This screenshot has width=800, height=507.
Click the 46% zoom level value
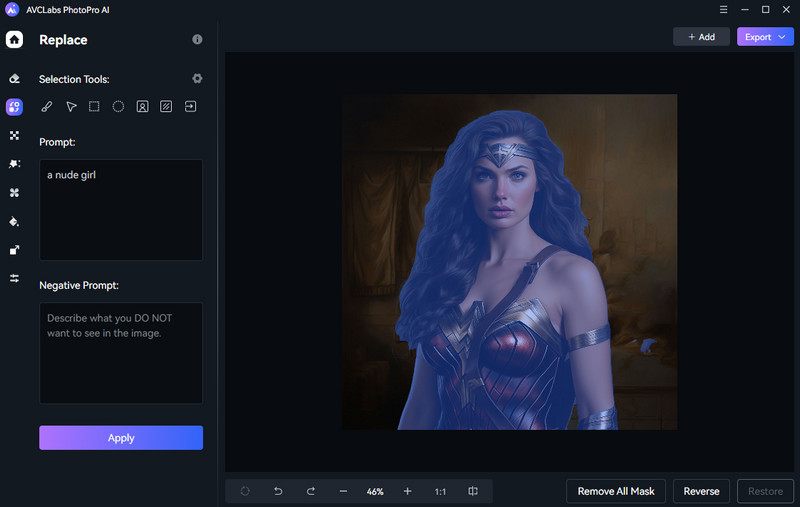tap(375, 492)
